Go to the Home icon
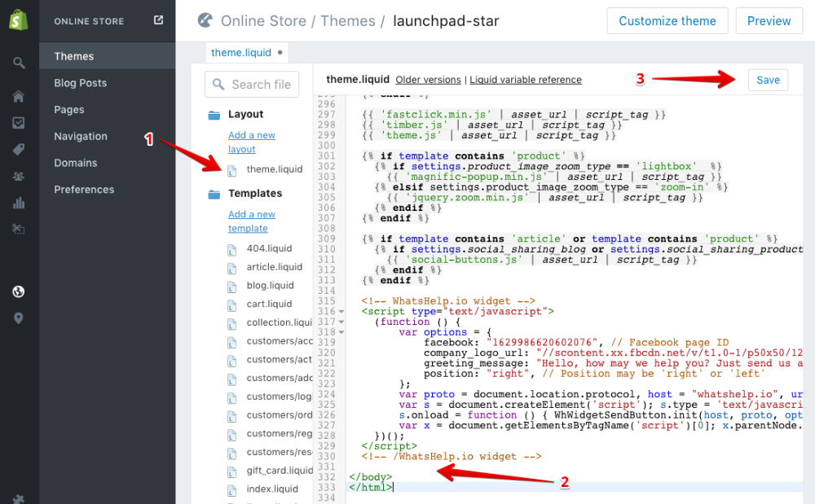Image resolution: width=815 pixels, height=504 pixels. pos(19,96)
